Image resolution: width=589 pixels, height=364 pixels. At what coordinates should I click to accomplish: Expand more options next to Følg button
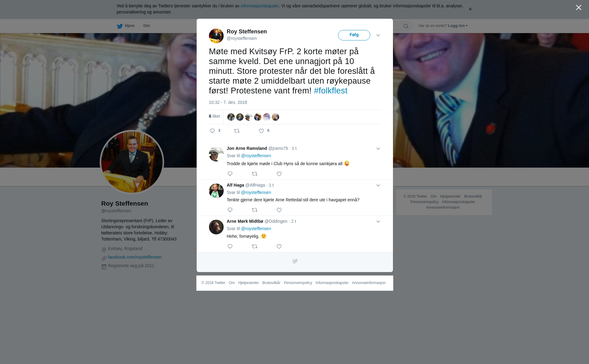(x=378, y=36)
